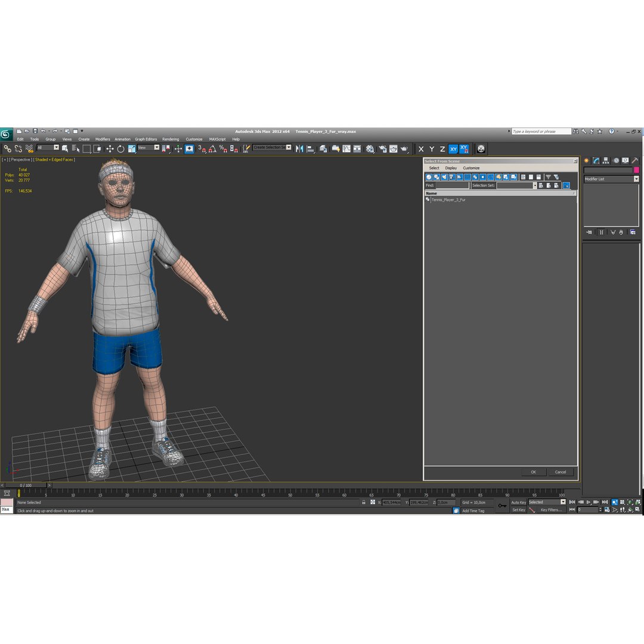
Task: Open the Customize menu in Select From Scene
Action: [471, 168]
